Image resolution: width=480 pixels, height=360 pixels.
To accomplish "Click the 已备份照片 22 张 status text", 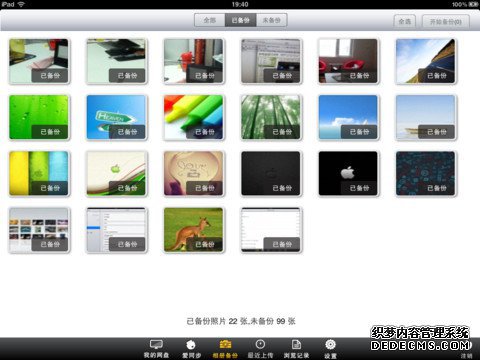I will click(217, 321).
